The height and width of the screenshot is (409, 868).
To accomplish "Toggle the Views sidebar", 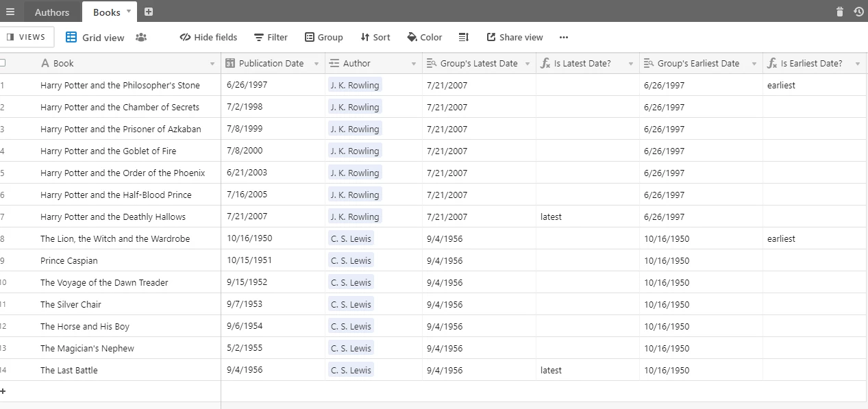I will (x=26, y=37).
